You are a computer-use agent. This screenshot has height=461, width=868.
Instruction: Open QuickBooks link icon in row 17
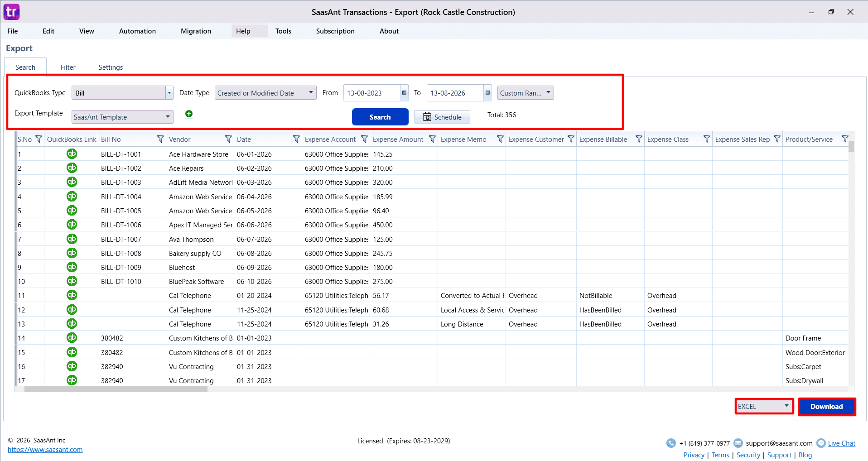point(72,380)
